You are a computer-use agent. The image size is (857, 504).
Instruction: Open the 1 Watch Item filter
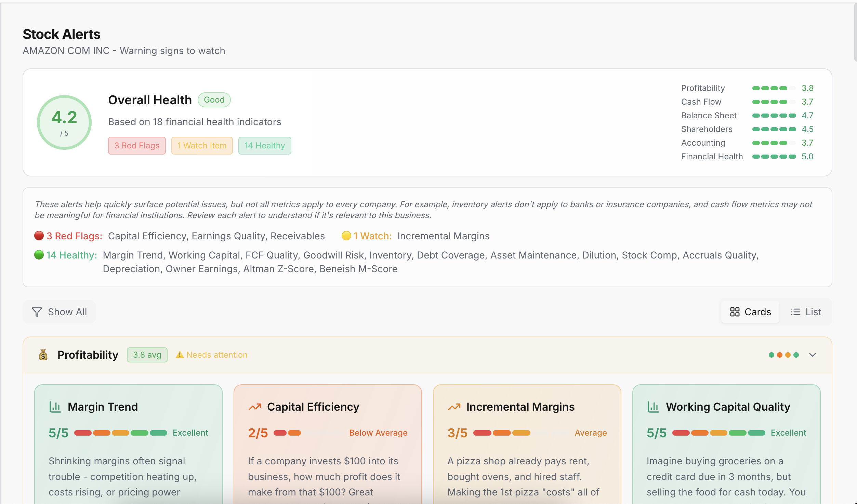pyautogui.click(x=202, y=145)
